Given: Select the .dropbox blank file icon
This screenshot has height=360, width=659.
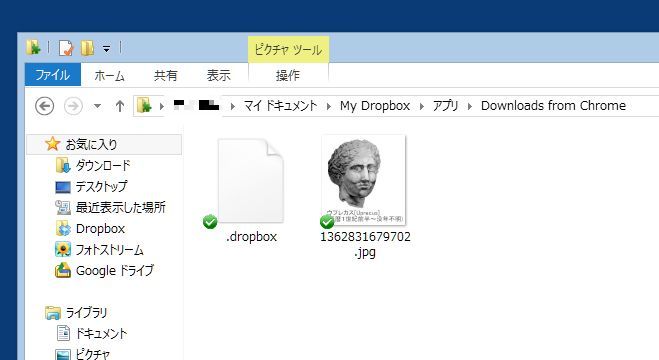Looking at the screenshot, I should coord(251,181).
